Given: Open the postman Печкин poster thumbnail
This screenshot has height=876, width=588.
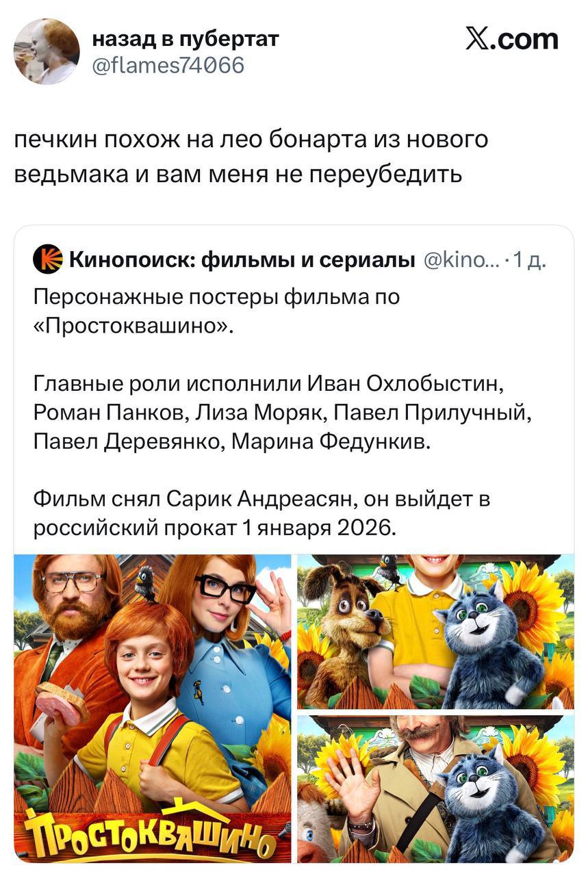Looking at the screenshot, I should coord(435,789).
